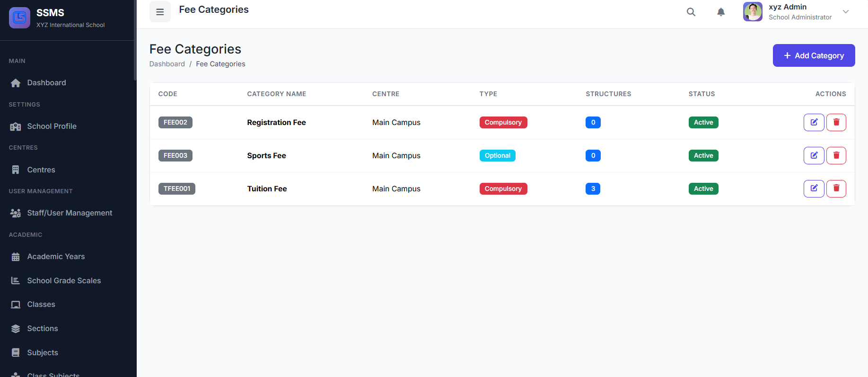The image size is (868, 377).
Task: Open the search magnifier icon
Action: [x=691, y=12]
